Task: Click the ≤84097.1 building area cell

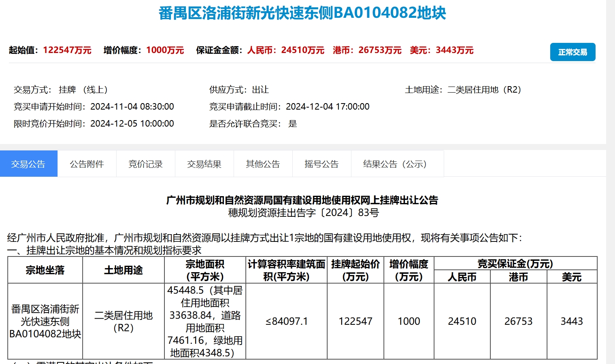Action: coord(287,321)
